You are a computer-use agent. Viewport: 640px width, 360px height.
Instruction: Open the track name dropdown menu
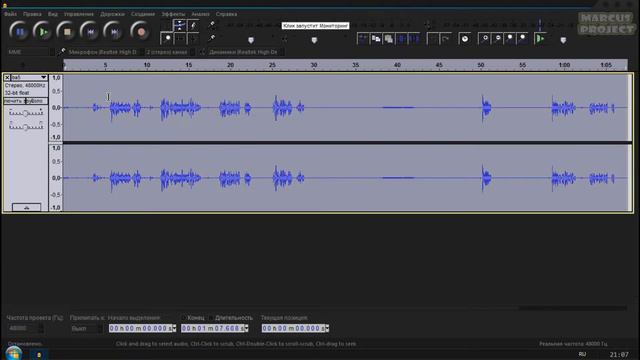point(29,77)
